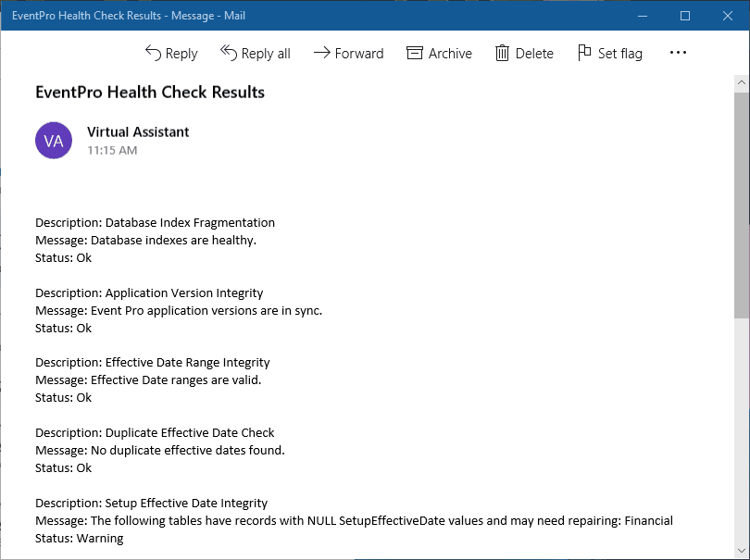Click 'Description: Duplicate Effective Date Check' line

point(155,433)
